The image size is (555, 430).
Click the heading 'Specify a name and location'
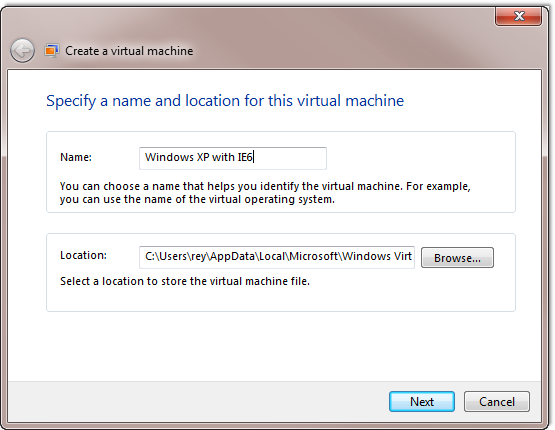[225, 101]
